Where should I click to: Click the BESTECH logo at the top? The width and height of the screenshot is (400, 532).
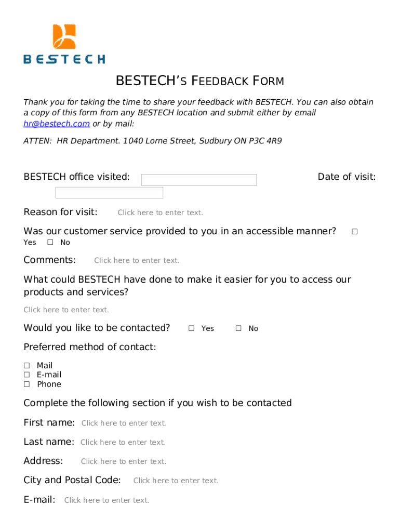tap(64, 44)
